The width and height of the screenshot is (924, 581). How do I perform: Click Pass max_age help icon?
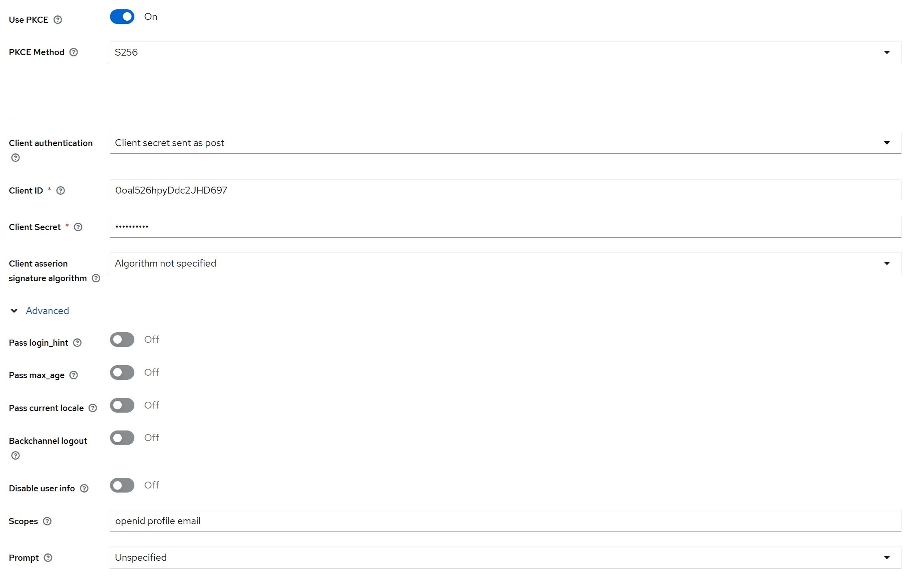point(73,375)
